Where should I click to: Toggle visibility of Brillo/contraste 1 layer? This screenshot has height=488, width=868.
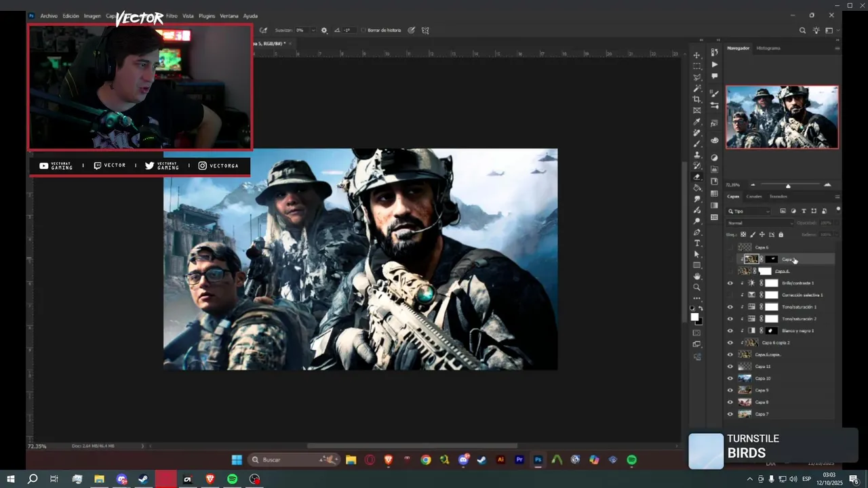730,283
